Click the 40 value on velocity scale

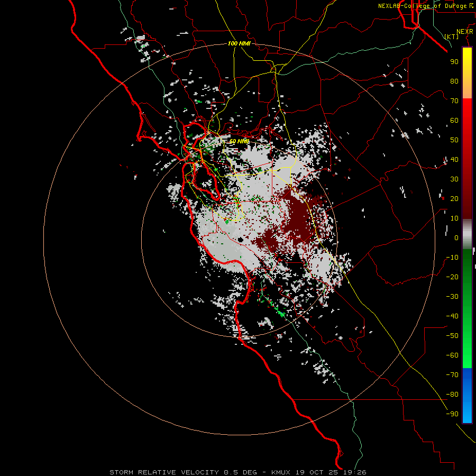(454, 159)
